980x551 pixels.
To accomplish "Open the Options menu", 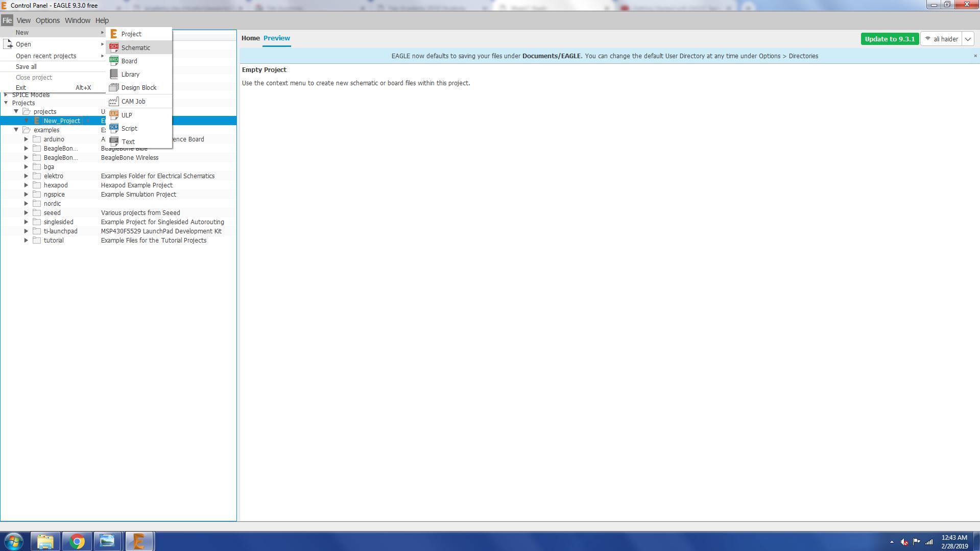I will (x=47, y=20).
